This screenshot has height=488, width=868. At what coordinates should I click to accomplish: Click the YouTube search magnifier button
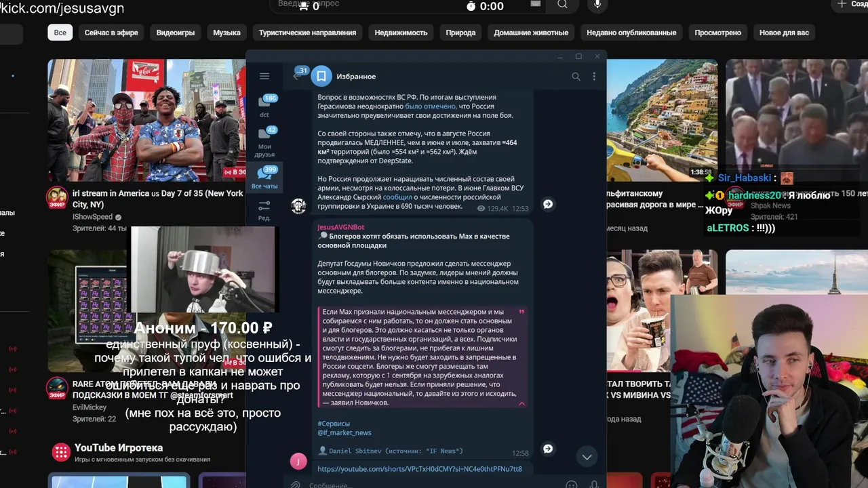point(562,5)
